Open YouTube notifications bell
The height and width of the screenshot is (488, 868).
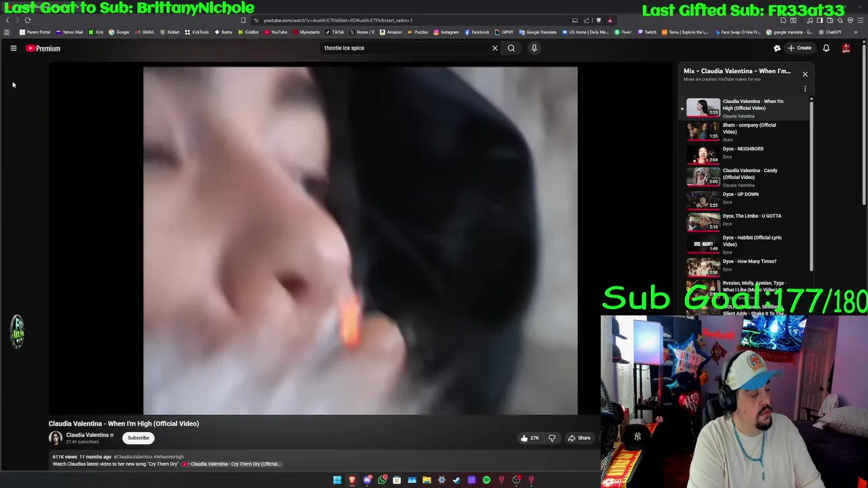coord(826,48)
